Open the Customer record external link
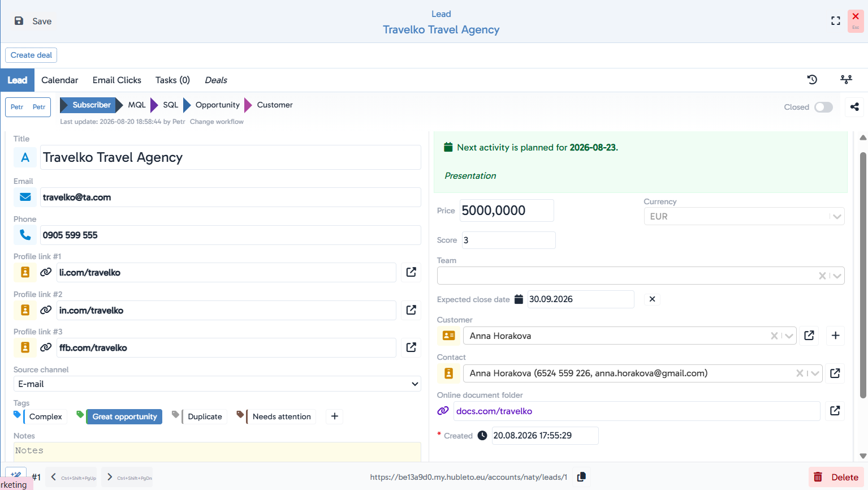The height and width of the screenshot is (490, 868). [x=809, y=336]
